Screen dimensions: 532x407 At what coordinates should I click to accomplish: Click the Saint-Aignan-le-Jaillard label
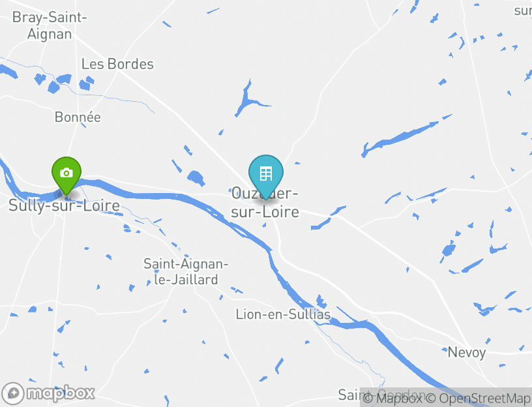click(x=186, y=271)
